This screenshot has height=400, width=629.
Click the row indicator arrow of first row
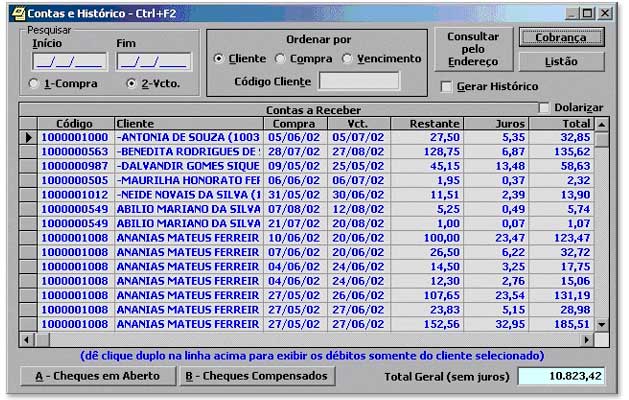[28, 137]
